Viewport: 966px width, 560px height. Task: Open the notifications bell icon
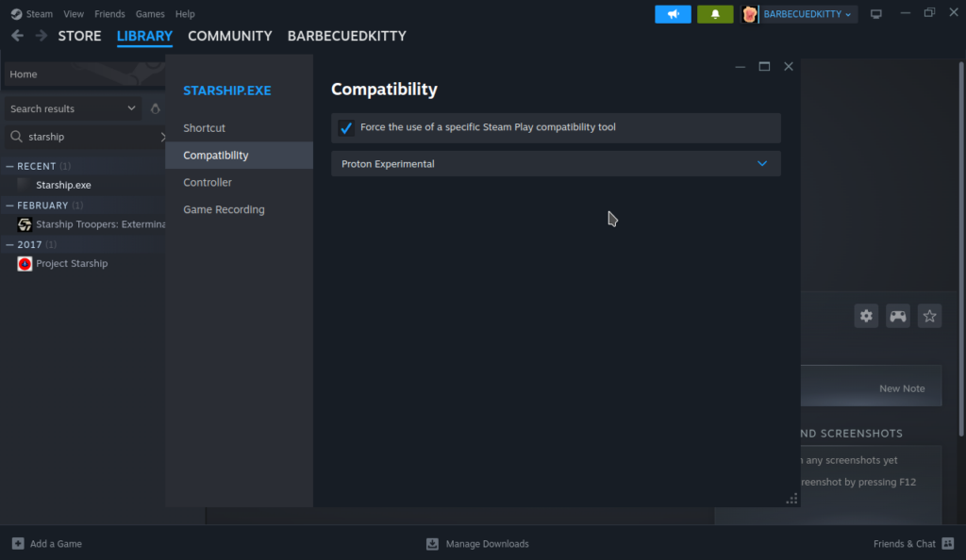click(x=715, y=14)
